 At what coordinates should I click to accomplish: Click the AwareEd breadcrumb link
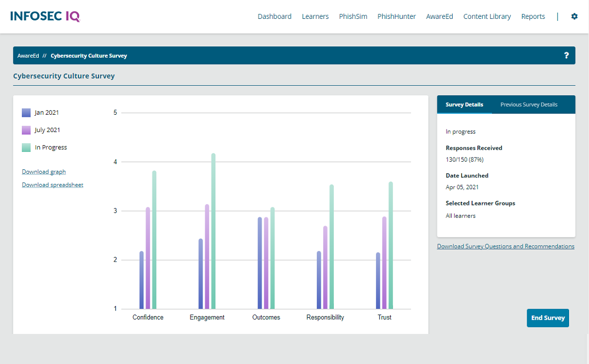(x=28, y=56)
